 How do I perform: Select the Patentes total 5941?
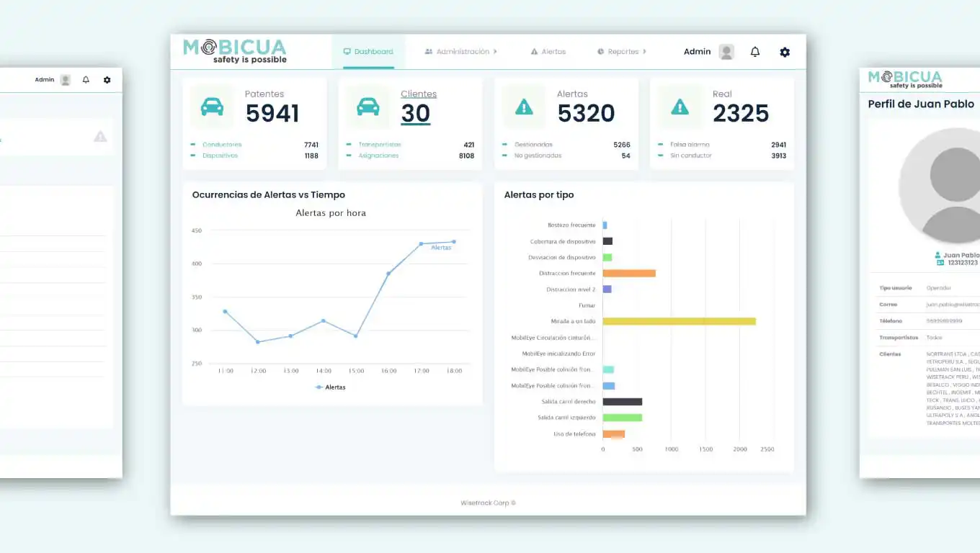(272, 114)
